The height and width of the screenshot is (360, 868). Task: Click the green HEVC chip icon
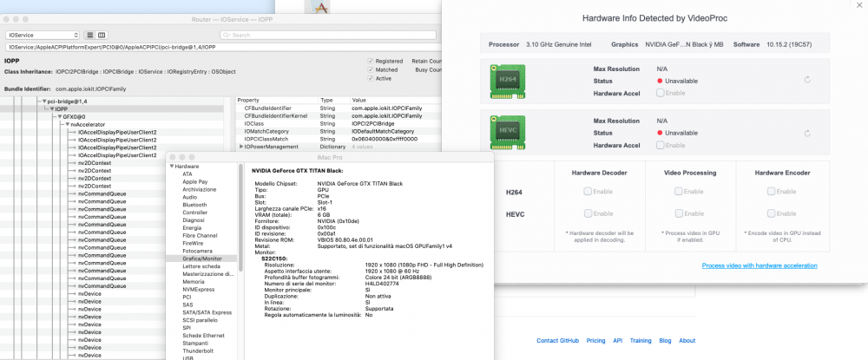(x=508, y=133)
